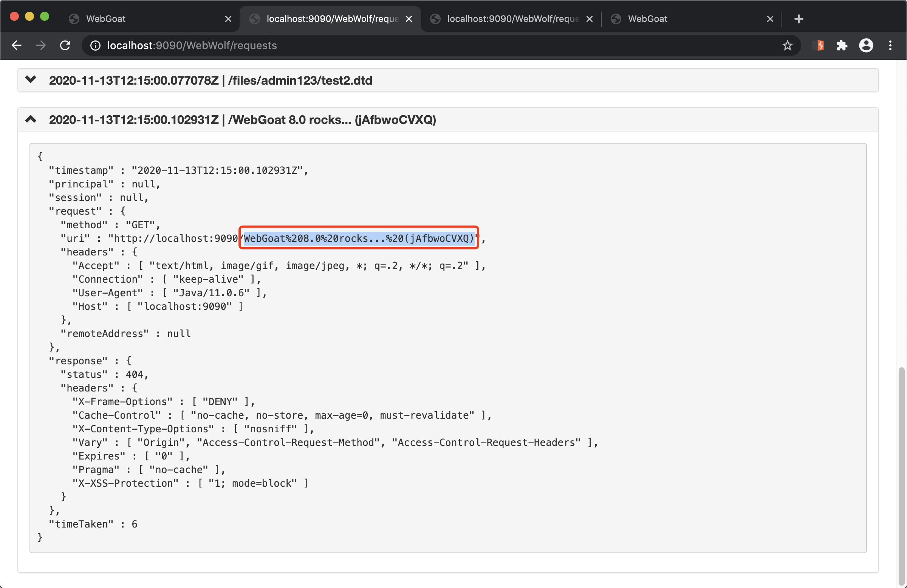View site information icon in address bar
Screen dimensions: 907x588
click(95, 45)
